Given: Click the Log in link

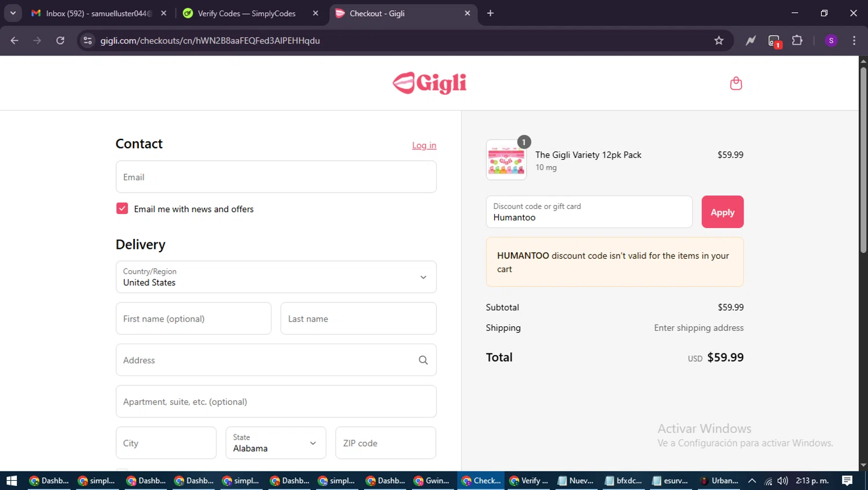Looking at the screenshot, I should [x=424, y=145].
